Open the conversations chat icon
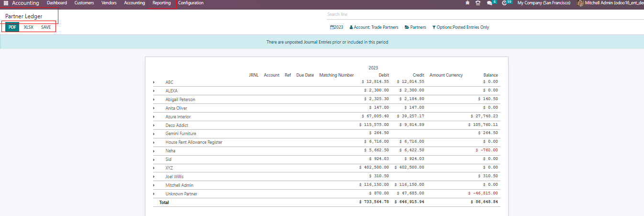This screenshot has width=644, height=216. [x=489, y=3]
